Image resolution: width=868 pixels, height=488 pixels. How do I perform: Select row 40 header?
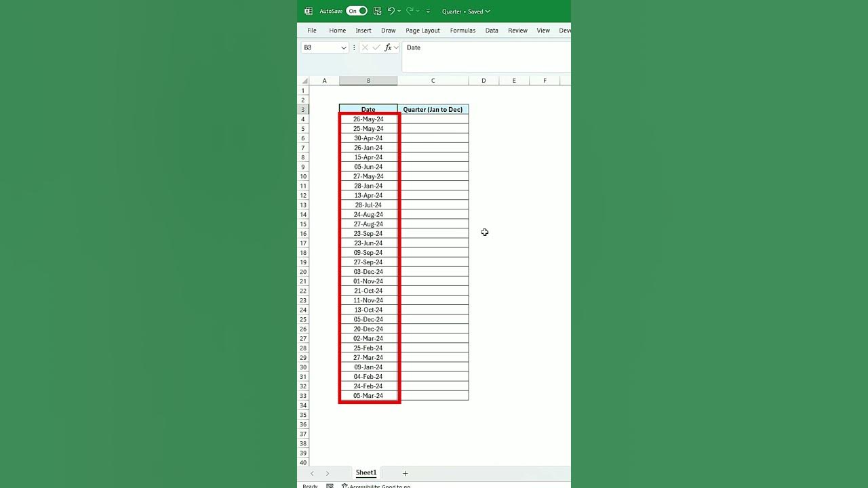(x=303, y=462)
